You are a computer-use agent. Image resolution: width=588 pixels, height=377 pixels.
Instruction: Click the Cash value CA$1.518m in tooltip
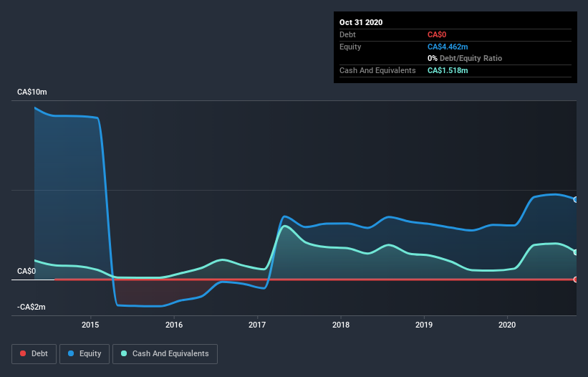click(448, 70)
